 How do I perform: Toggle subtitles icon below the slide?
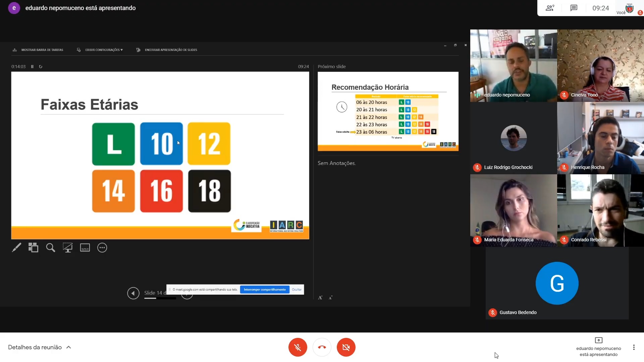coord(85,248)
